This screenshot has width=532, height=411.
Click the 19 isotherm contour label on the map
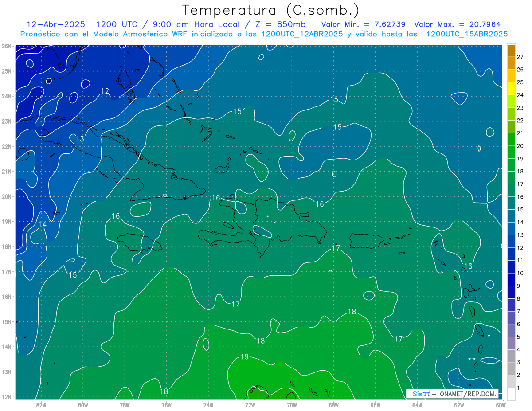pos(245,356)
